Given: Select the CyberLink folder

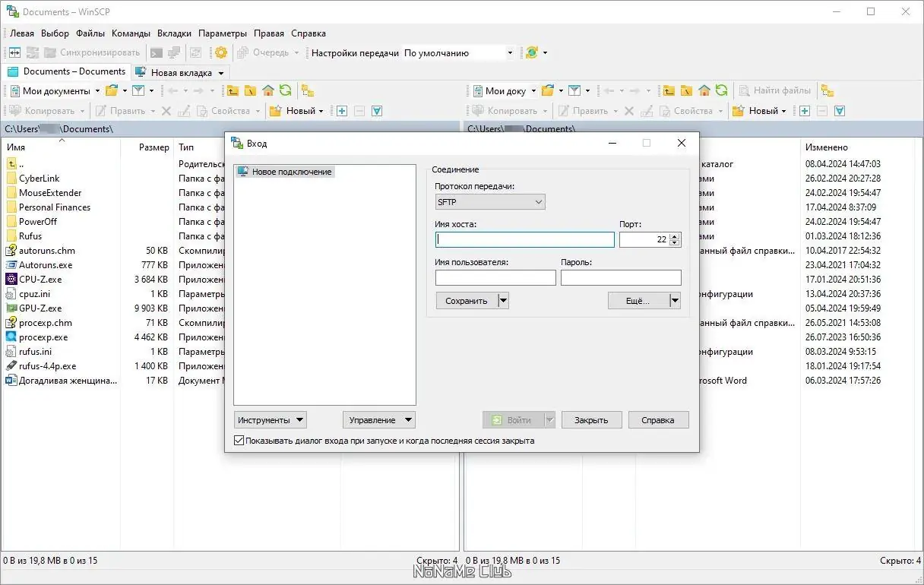Looking at the screenshot, I should (39, 179).
